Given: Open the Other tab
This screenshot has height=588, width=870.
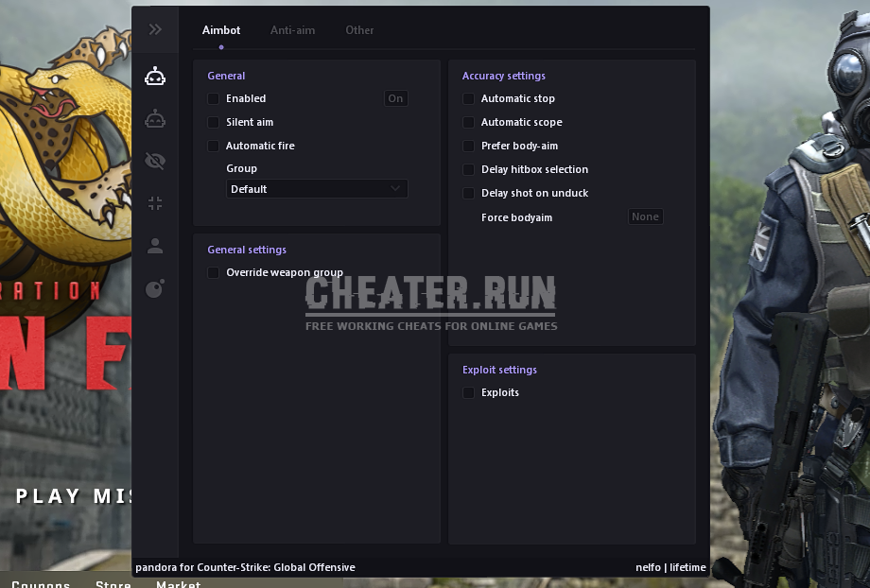Looking at the screenshot, I should (359, 29).
